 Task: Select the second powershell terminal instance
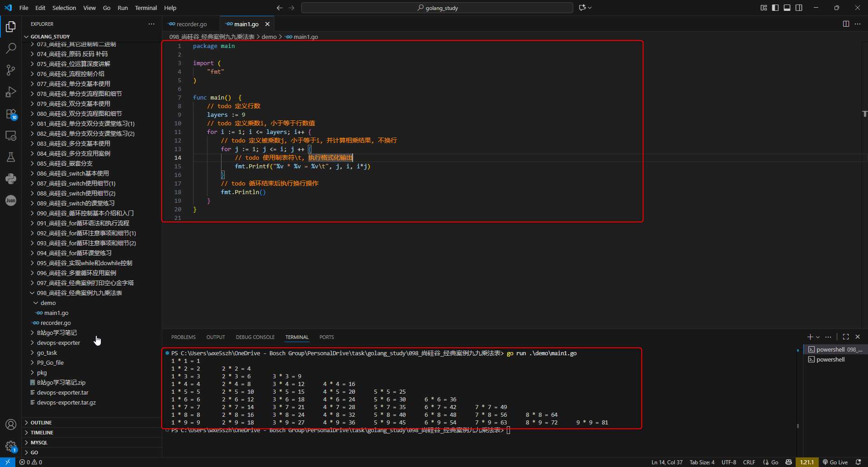pos(835,359)
